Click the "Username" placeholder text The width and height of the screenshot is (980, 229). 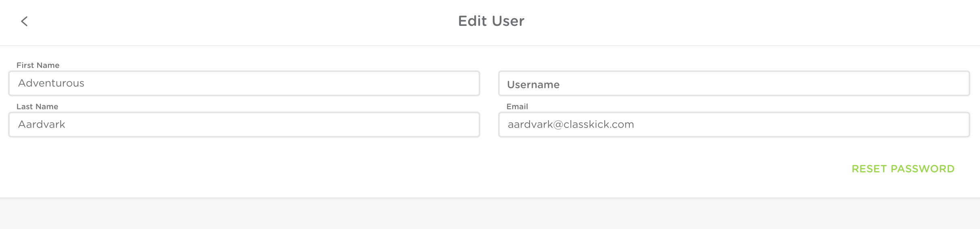533,85
